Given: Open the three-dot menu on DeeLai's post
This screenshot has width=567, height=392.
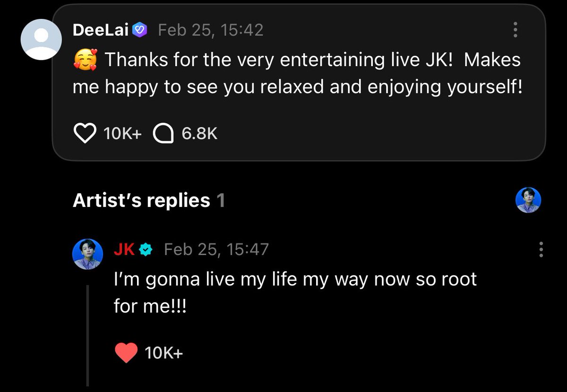Looking at the screenshot, I should coord(515,30).
